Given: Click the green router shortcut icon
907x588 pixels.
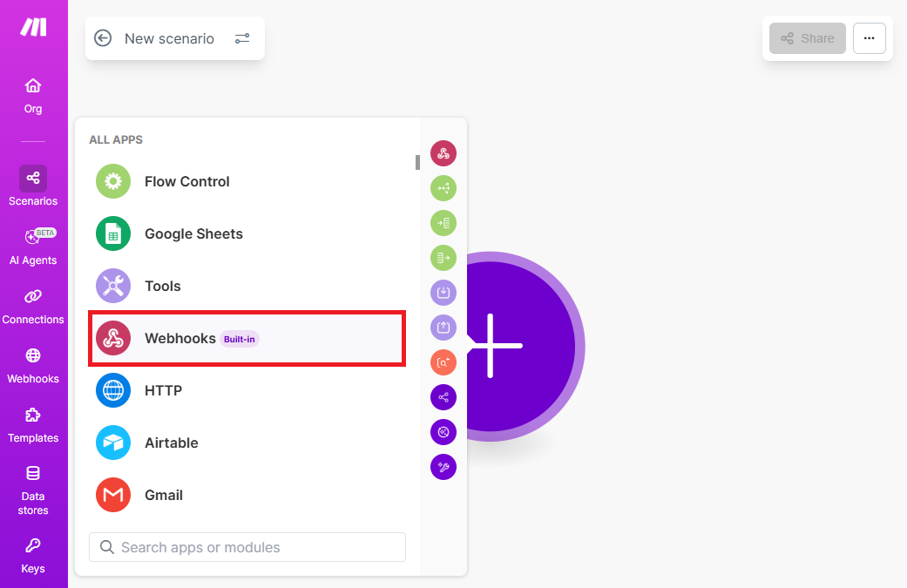Looking at the screenshot, I should [x=443, y=188].
